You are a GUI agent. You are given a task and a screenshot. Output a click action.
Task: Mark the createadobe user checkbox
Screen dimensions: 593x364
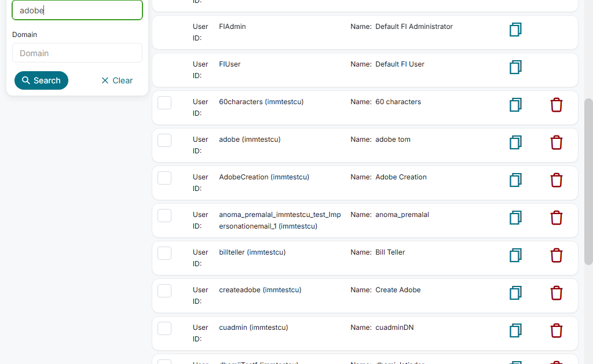pos(164,291)
